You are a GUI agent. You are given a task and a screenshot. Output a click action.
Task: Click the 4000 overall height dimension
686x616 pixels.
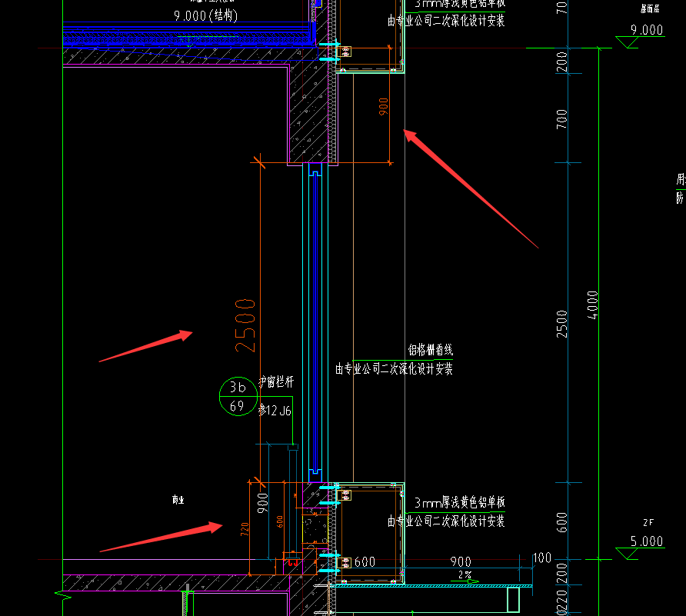click(x=592, y=305)
